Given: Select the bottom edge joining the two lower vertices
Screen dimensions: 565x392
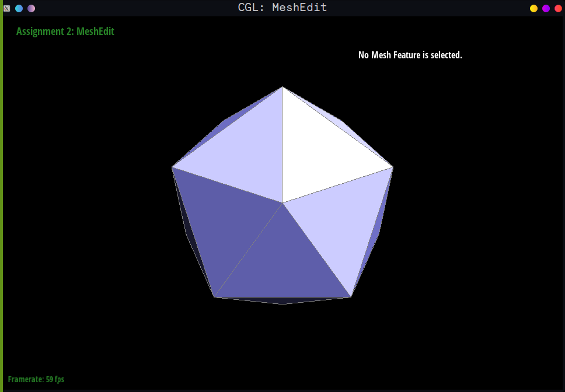Looking at the screenshot, I should click(x=283, y=297).
